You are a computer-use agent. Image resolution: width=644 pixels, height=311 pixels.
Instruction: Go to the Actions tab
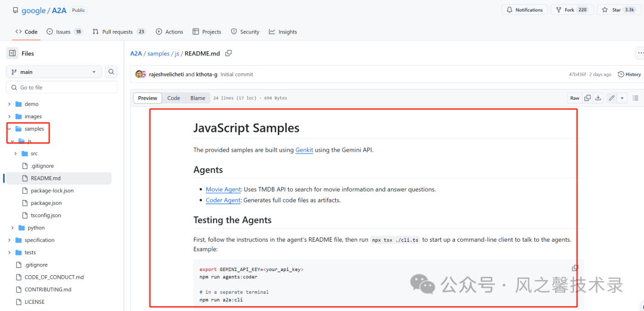169,32
